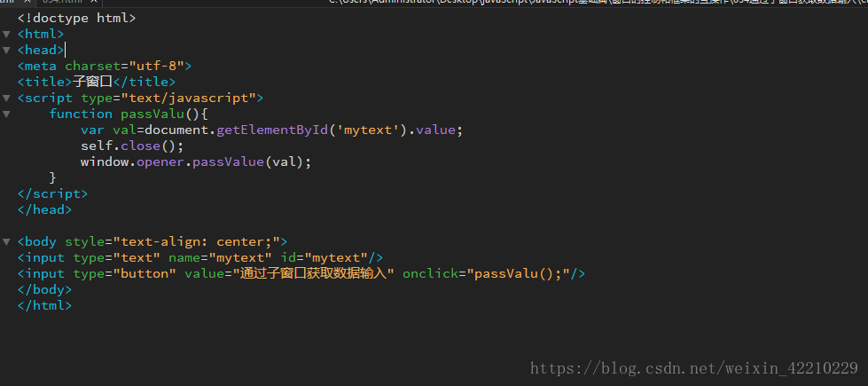Image resolution: width=868 pixels, height=386 pixels.
Task: Click the window.opener.passValue(val); line
Action: coord(196,162)
